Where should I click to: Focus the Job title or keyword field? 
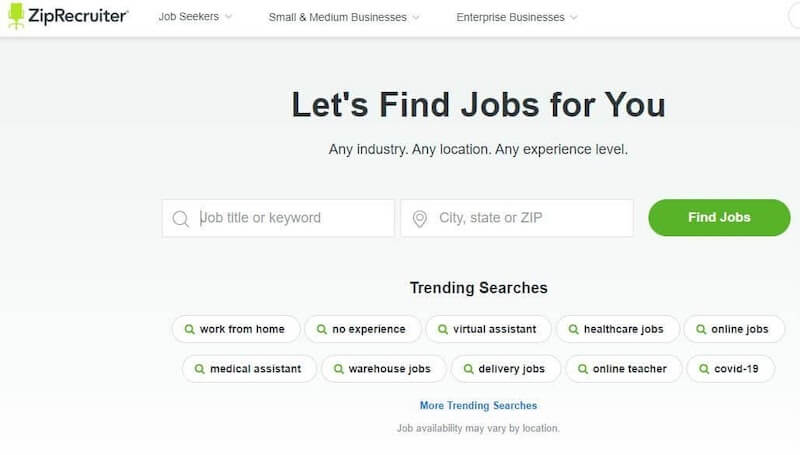tap(278, 218)
